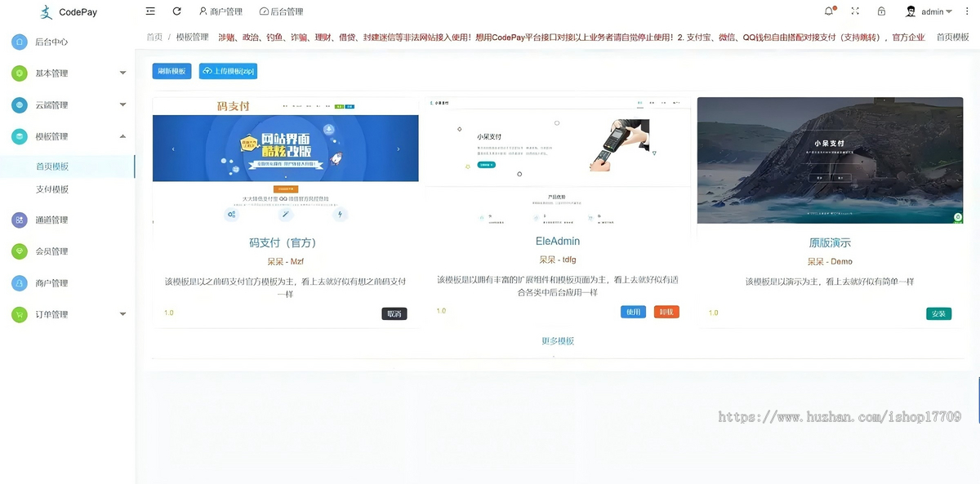This screenshot has width=980, height=484.
Task: Select 支付模板 in the sidebar submenu
Action: pyautogui.click(x=52, y=189)
